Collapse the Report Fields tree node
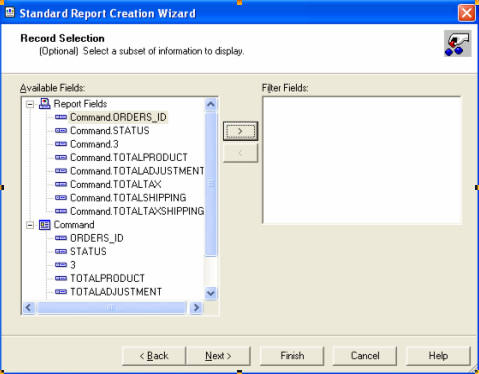The height and width of the screenshot is (374, 479). [30, 104]
